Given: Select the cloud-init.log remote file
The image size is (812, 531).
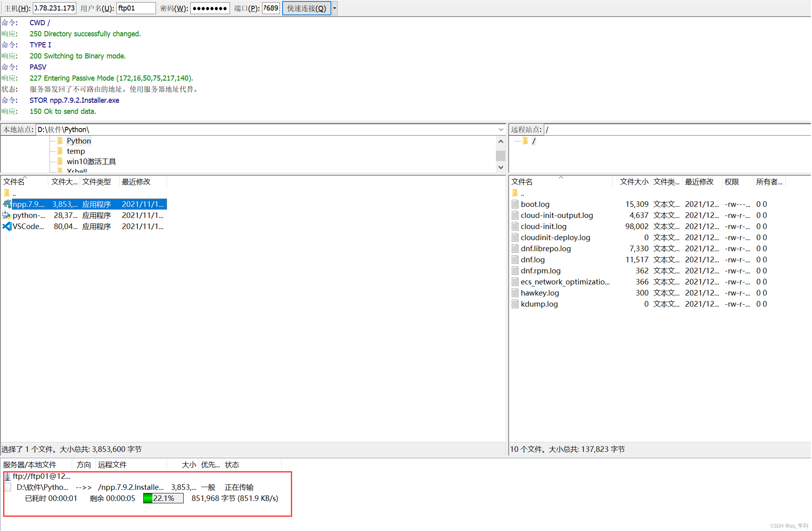Looking at the screenshot, I should point(544,227).
